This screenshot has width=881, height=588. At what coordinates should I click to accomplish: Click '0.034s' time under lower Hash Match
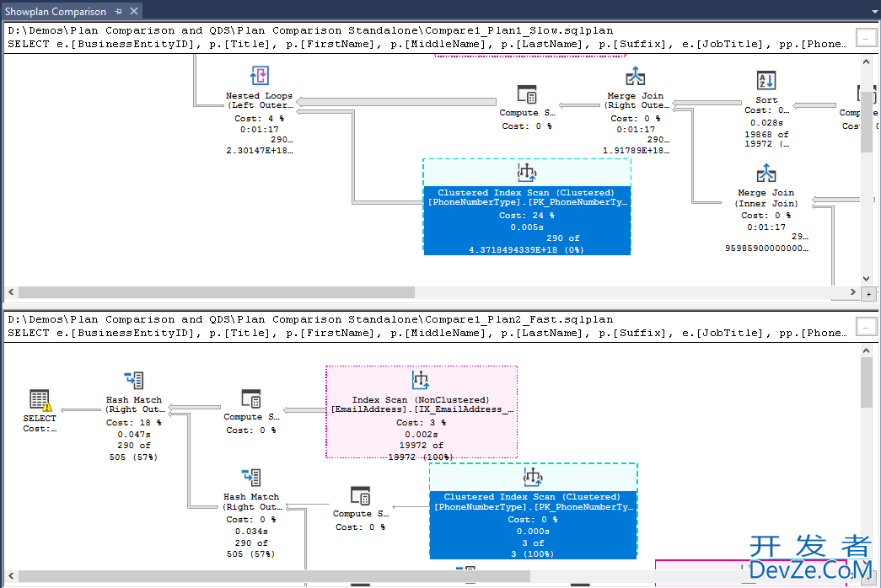coord(251,531)
